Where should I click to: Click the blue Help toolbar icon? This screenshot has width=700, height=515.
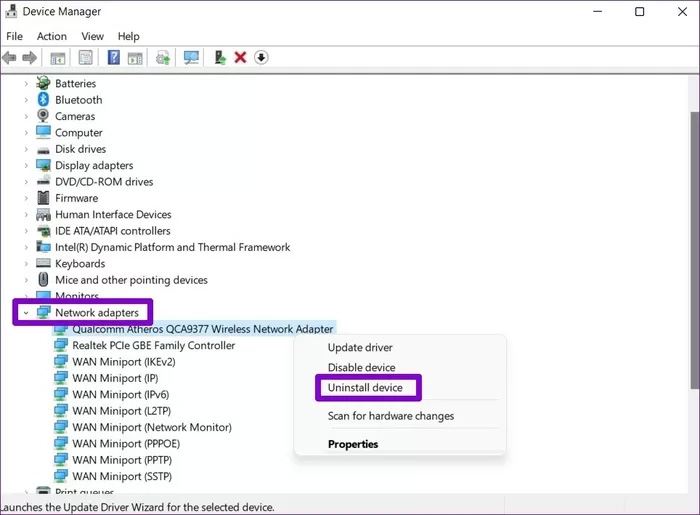113,58
